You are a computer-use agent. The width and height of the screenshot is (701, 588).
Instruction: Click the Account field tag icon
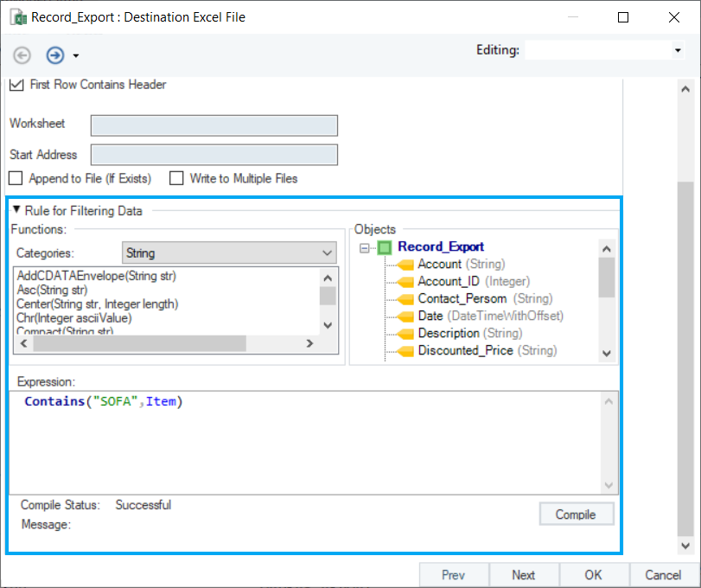[x=405, y=265]
